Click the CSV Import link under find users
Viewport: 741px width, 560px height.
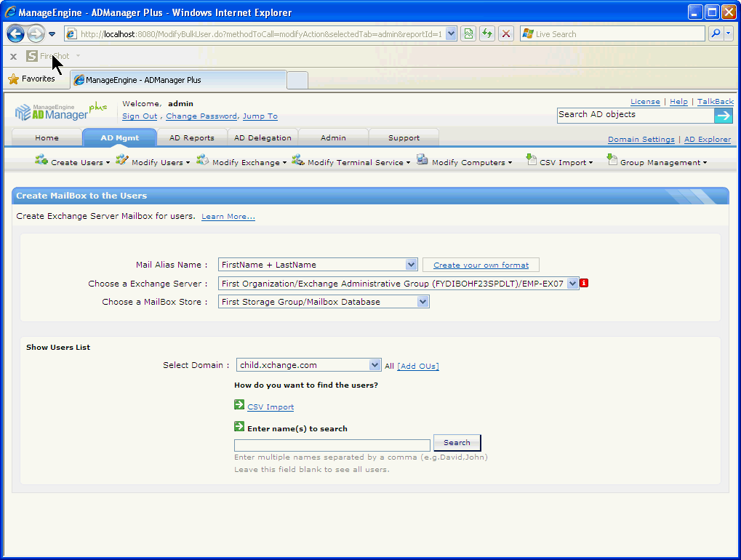pos(271,407)
